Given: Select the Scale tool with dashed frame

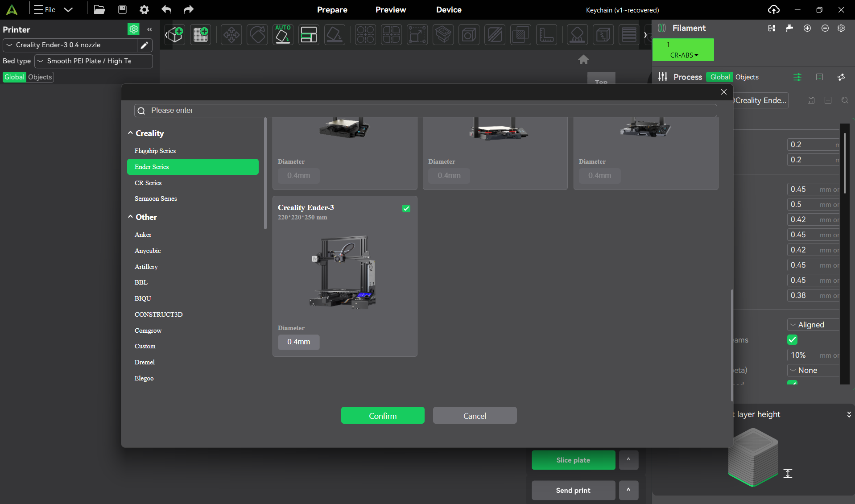Looking at the screenshot, I should point(417,34).
